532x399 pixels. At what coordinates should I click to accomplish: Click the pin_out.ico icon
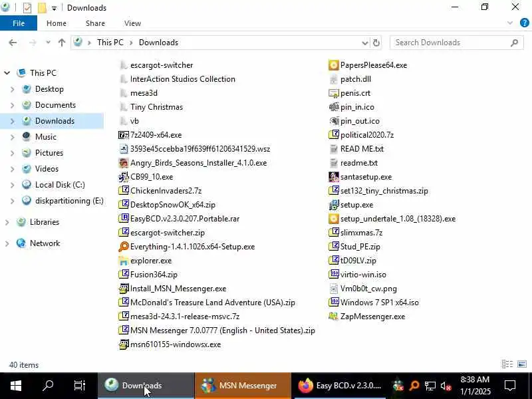click(x=334, y=121)
